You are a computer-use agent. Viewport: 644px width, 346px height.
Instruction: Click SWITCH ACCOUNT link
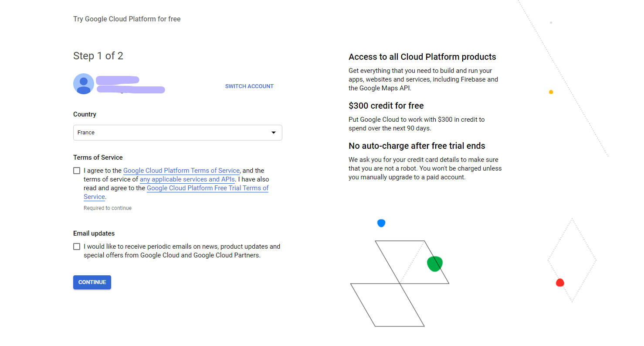click(x=249, y=86)
